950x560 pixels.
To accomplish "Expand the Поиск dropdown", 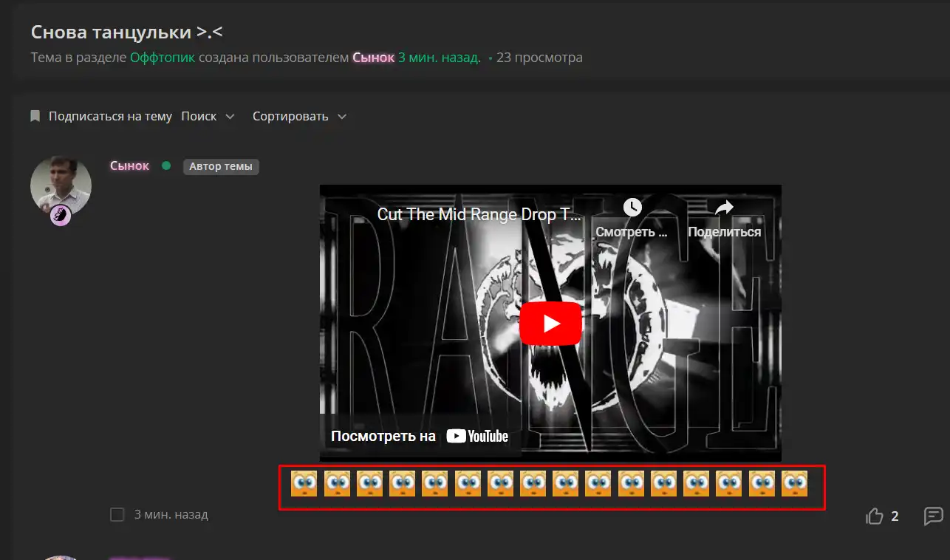I will pos(208,116).
